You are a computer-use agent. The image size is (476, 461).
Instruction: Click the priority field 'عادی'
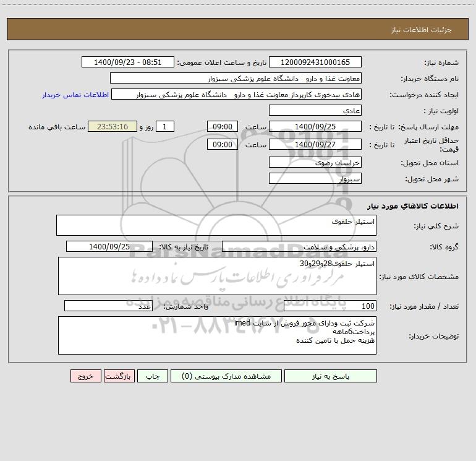point(315,111)
